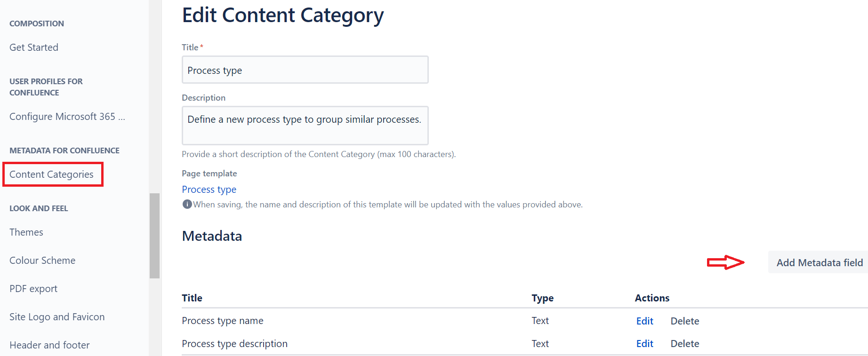The height and width of the screenshot is (356, 868).
Task: Select Content Categories in sidebar
Action: point(52,174)
